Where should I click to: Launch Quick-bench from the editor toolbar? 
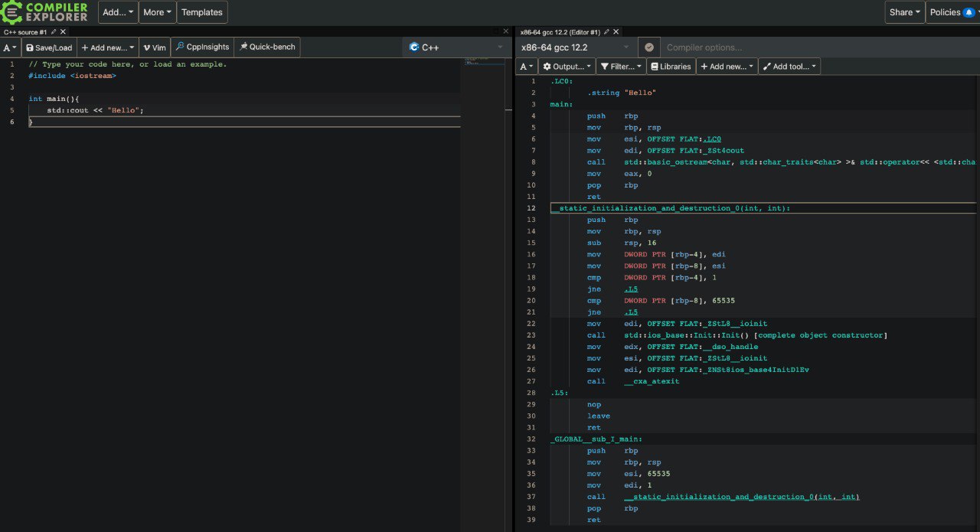point(267,47)
